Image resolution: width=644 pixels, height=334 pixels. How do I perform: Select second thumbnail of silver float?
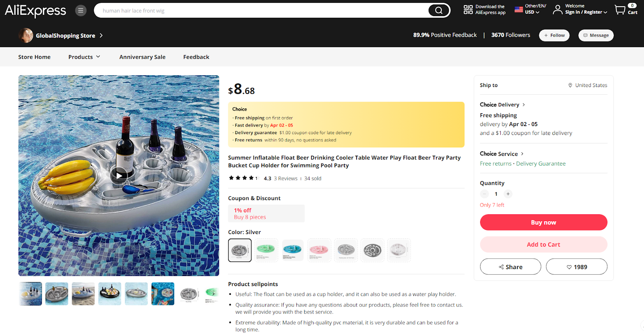pyautogui.click(x=57, y=294)
